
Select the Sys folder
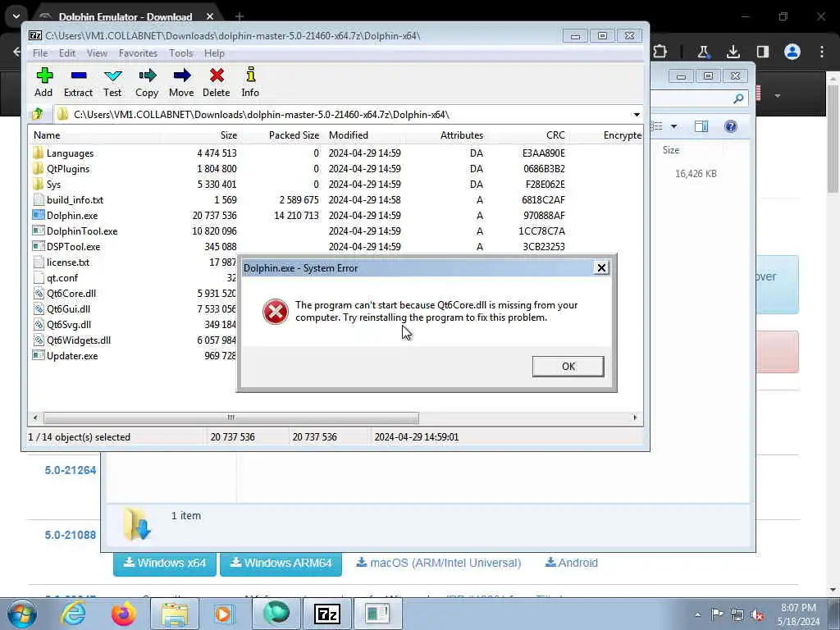[53, 185]
